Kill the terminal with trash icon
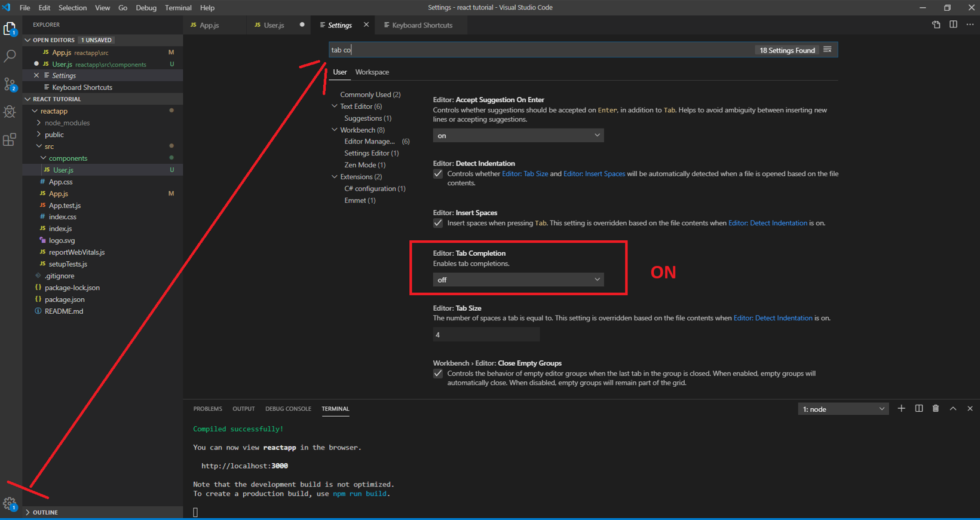Image resolution: width=980 pixels, height=520 pixels. click(936, 409)
